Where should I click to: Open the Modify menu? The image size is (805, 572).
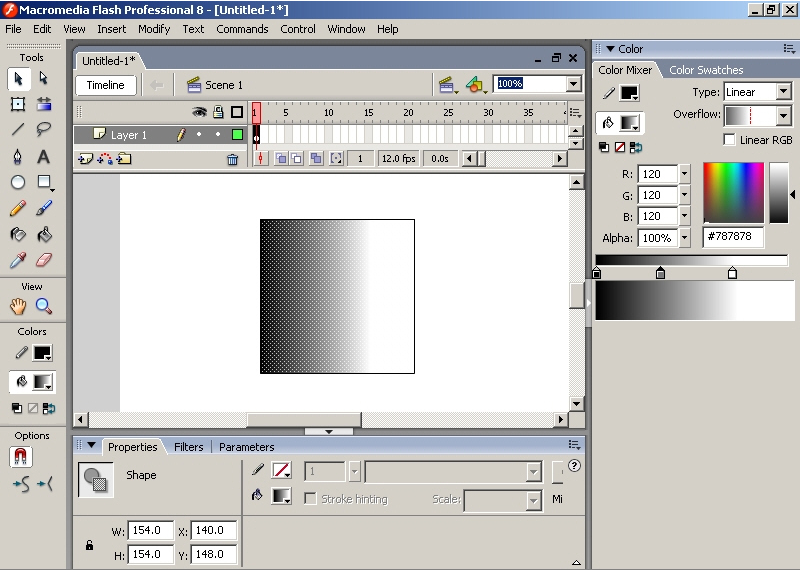point(154,29)
